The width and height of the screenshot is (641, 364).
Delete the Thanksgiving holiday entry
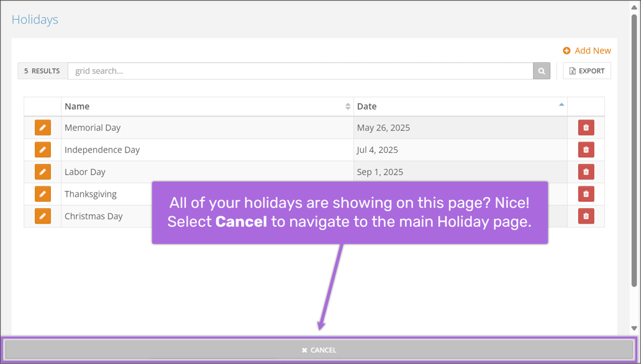click(x=586, y=194)
